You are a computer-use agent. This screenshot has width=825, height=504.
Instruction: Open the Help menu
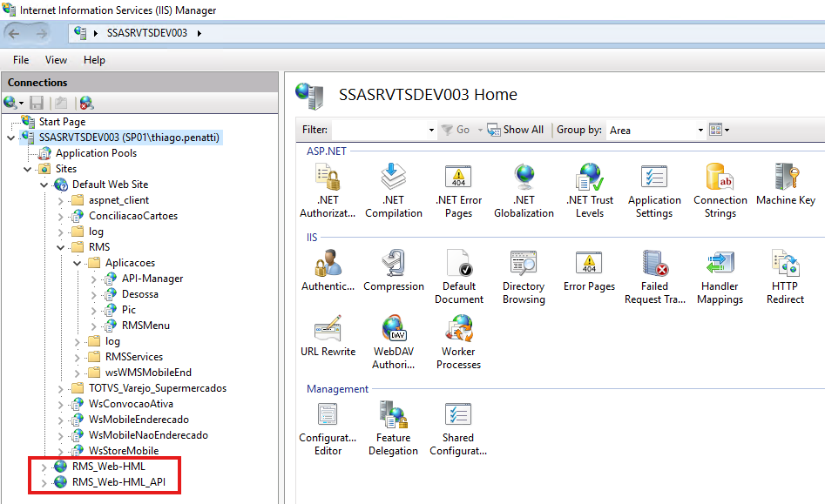click(x=94, y=60)
